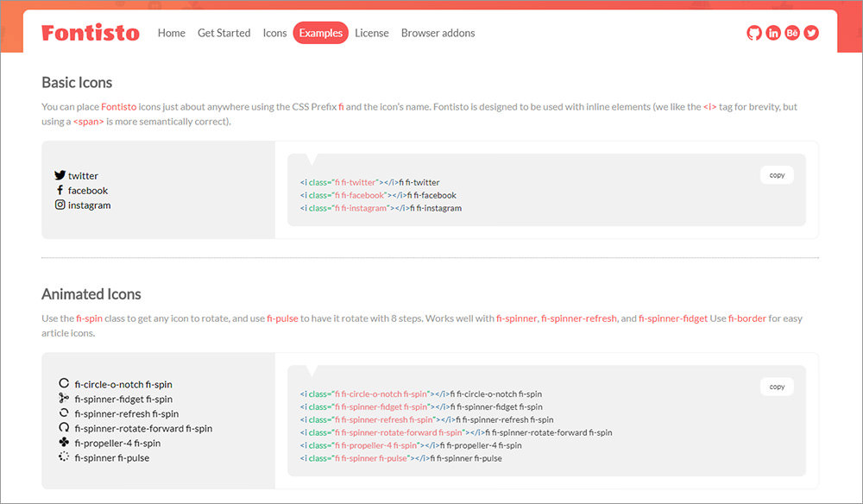Click the fi-spin highlighted class in description

(x=89, y=318)
